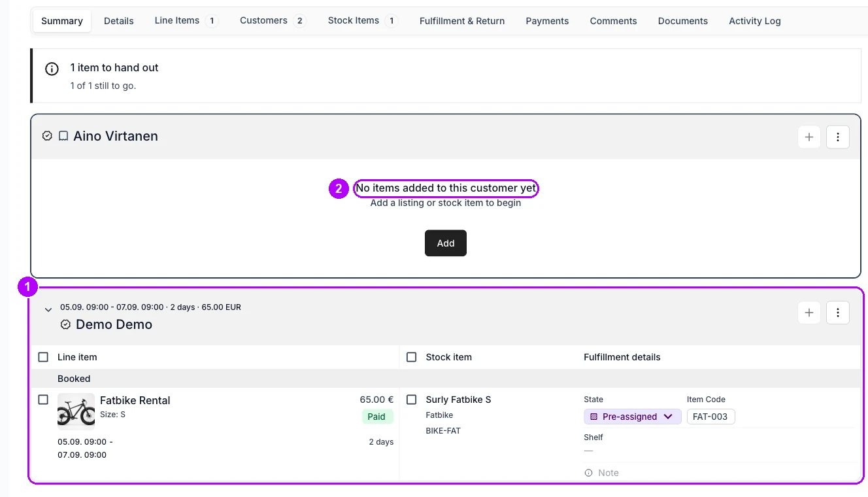Screen dimensions: 868x497
Task: Open the Activity Log tab
Action: [755, 21]
